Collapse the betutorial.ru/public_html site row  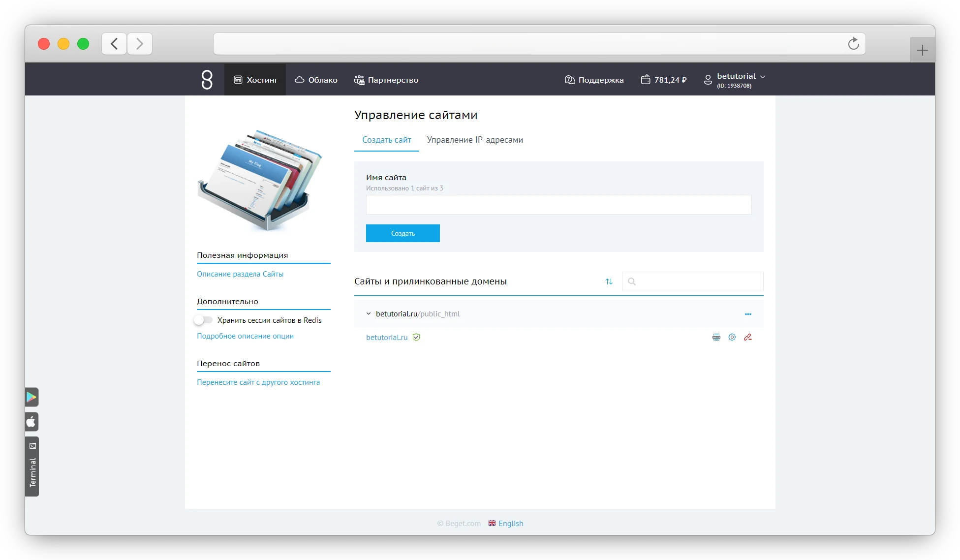(x=368, y=314)
